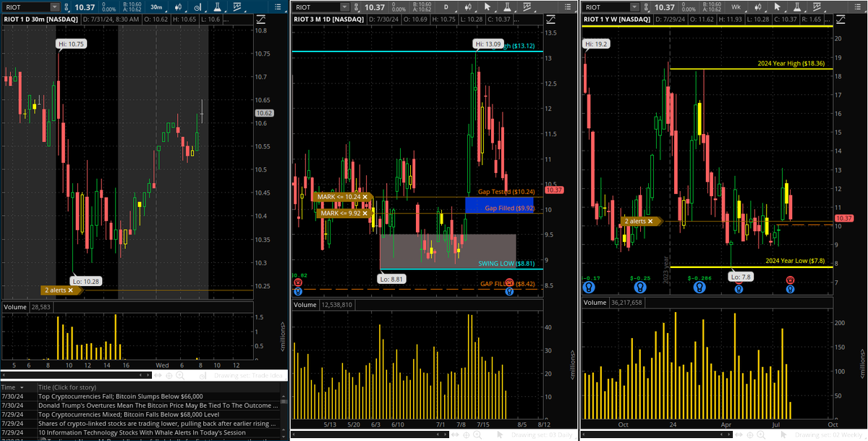
Task: Click the pan arrows icon below left chart
Action: coord(158,375)
